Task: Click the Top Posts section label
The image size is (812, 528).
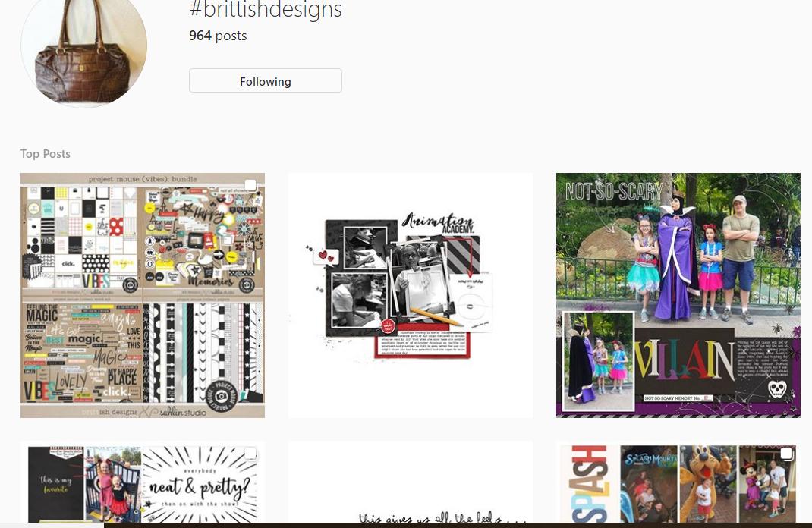Action: 46,154
